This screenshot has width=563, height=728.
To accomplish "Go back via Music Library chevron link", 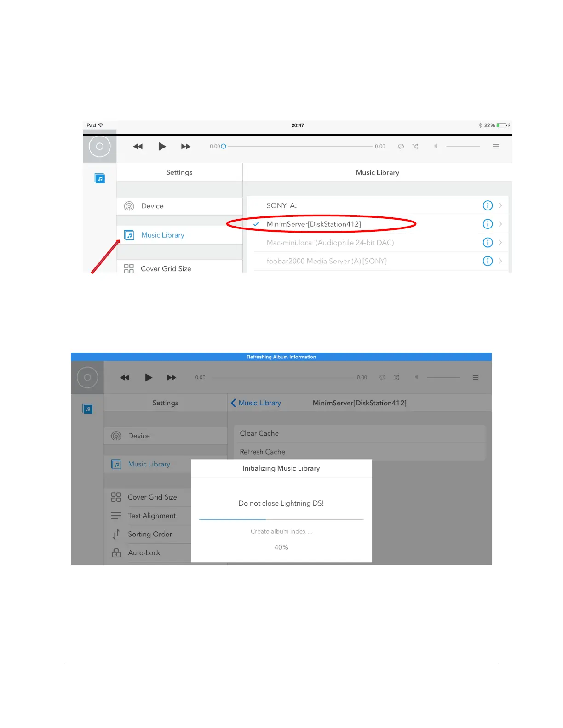I will (x=256, y=403).
